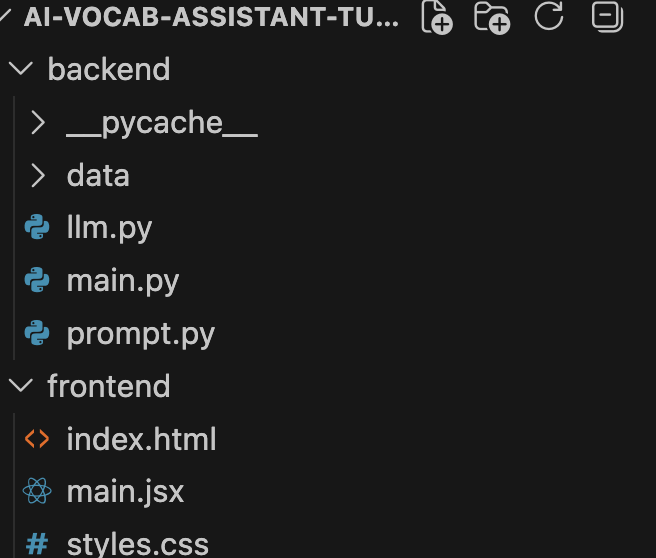Open the styles.css file

pyautogui.click(x=137, y=544)
